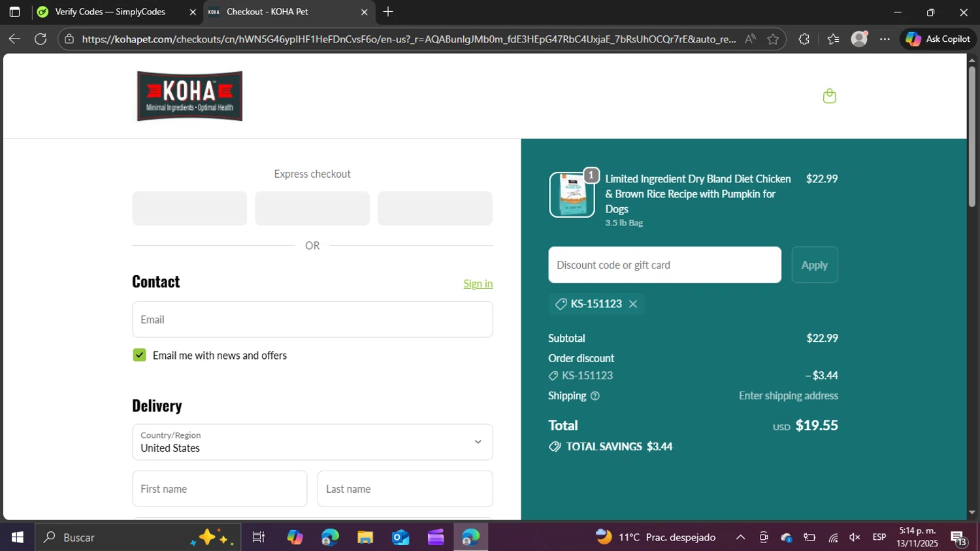The image size is (980, 551).
Task: Open the notification center icon
Action: click(958, 538)
